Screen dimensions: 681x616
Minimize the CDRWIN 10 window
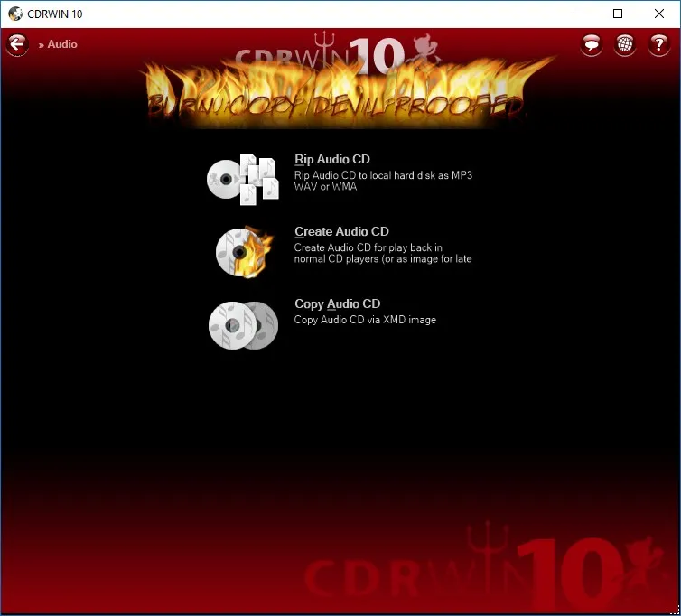click(577, 14)
